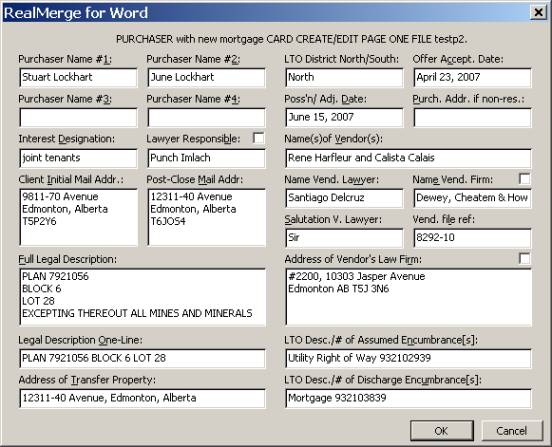
Task: Click the Full Legal Description text area
Action: point(143,297)
